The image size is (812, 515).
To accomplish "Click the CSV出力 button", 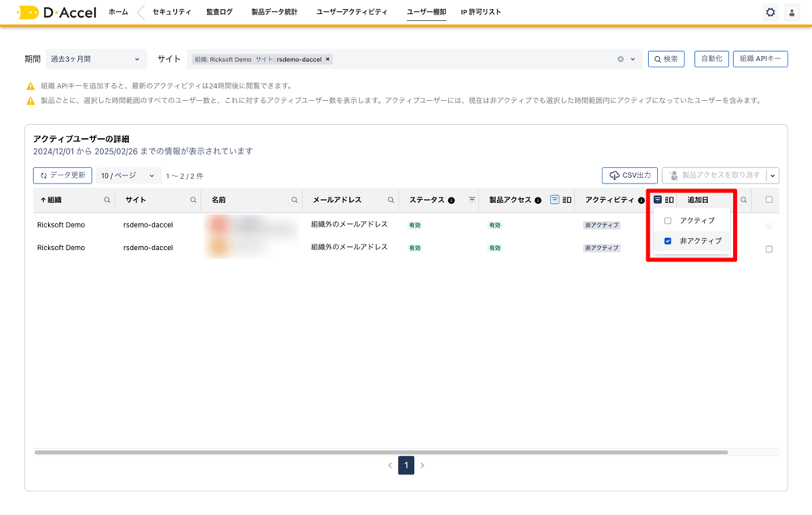I will click(x=630, y=175).
